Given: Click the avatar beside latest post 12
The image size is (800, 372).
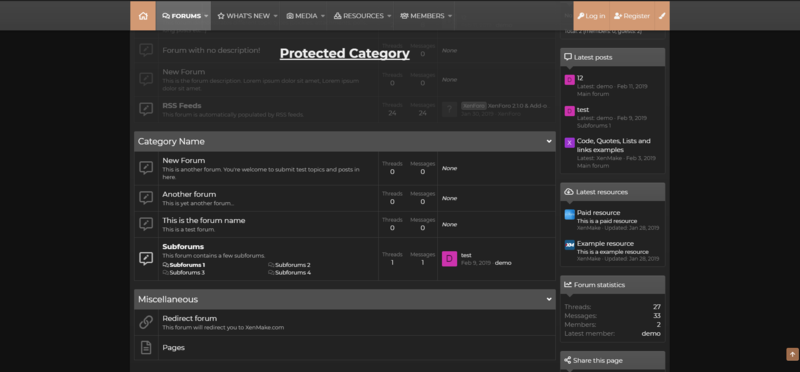Looking at the screenshot, I should [x=569, y=80].
